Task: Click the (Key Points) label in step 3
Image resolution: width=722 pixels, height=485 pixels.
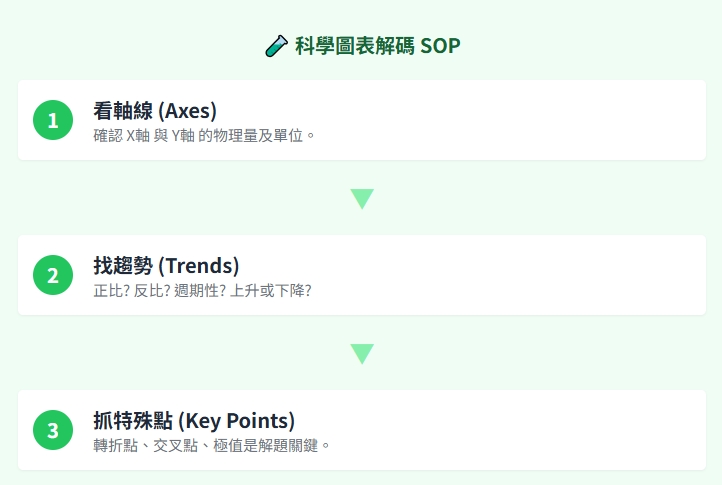Action: (x=237, y=420)
